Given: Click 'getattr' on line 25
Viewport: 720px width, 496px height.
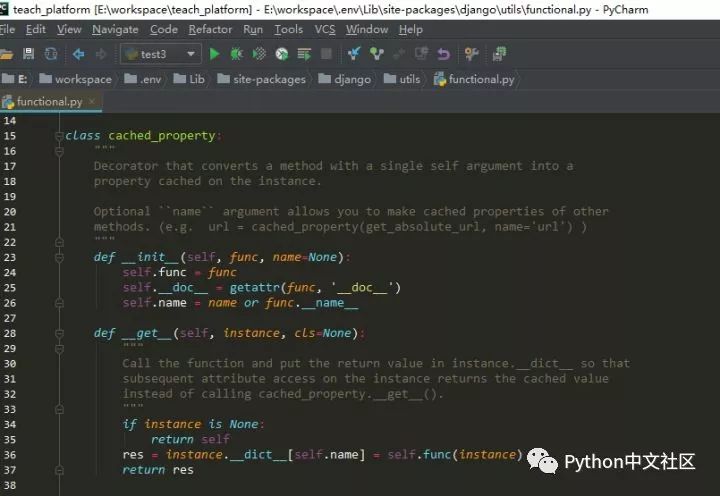Looking at the screenshot, I should point(254,287).
